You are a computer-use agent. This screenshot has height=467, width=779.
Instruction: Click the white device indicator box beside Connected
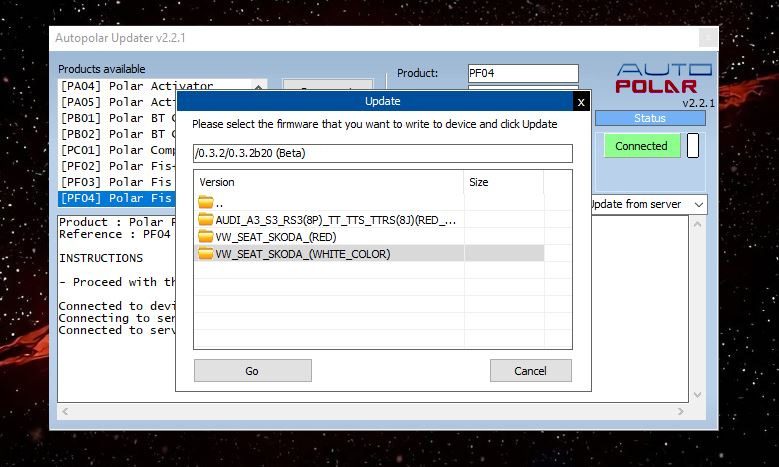(x=693, y=145)
